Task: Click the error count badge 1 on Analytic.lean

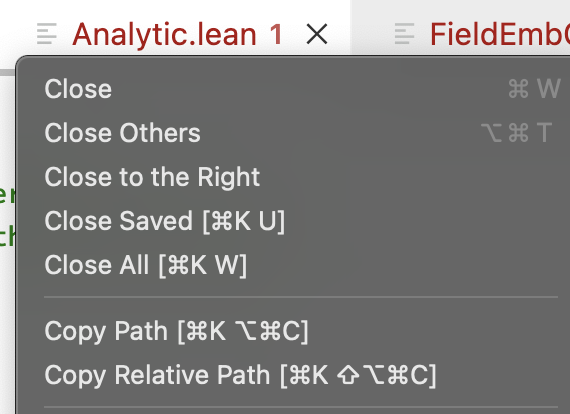Action: pos(276,34)
